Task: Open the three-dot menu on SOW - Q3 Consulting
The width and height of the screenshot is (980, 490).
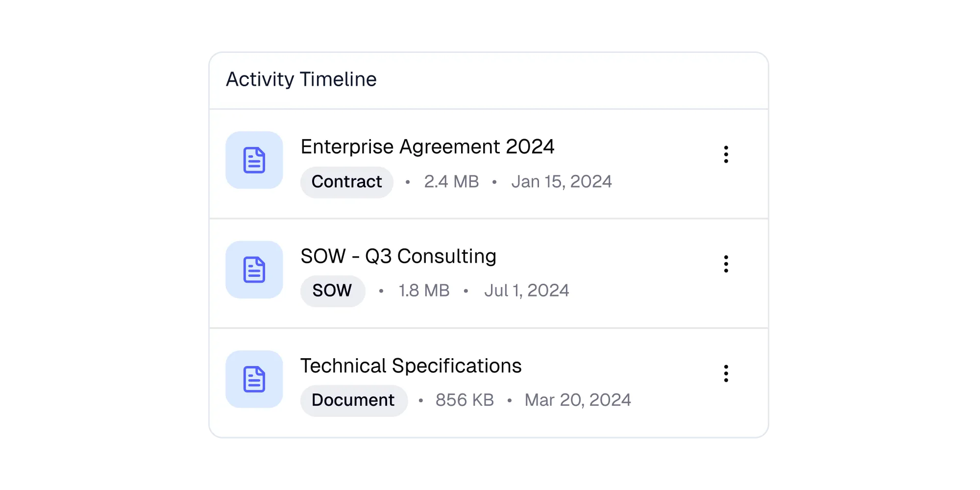Action: [726, 265]
